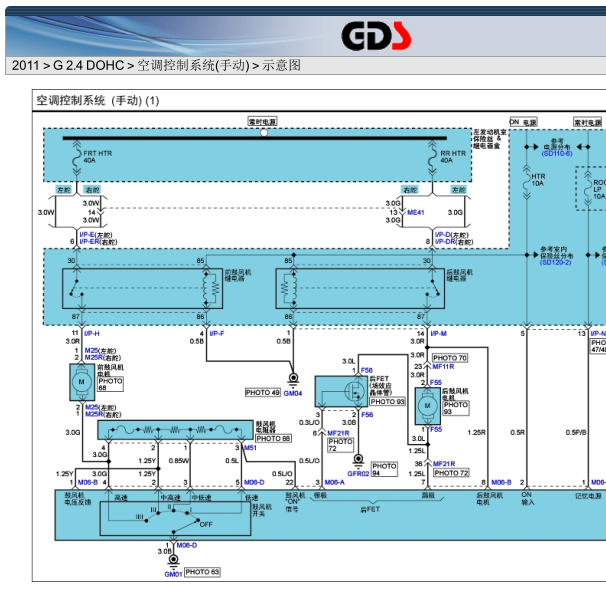This screenshot has height=596, width=606.
Task: Open the 2011 breadcrumb item
Action: pos(25,65)
